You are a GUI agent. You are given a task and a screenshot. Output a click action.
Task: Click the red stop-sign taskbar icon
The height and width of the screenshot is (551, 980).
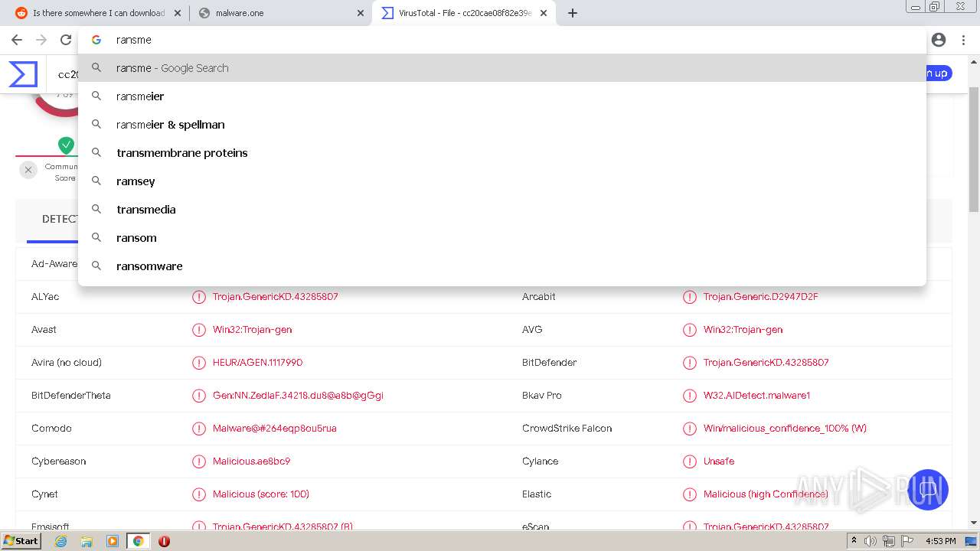(x=164, y=541)
